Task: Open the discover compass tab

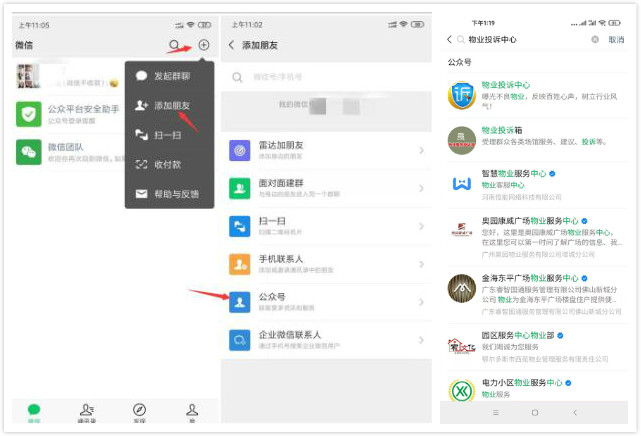Action: 139,412
